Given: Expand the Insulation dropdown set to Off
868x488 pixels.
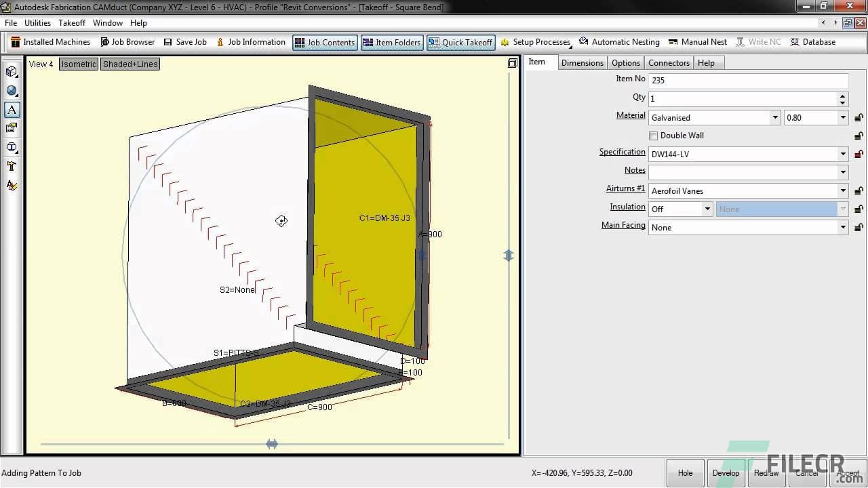Looking at the screenshot, I should [x=707, y=209].
